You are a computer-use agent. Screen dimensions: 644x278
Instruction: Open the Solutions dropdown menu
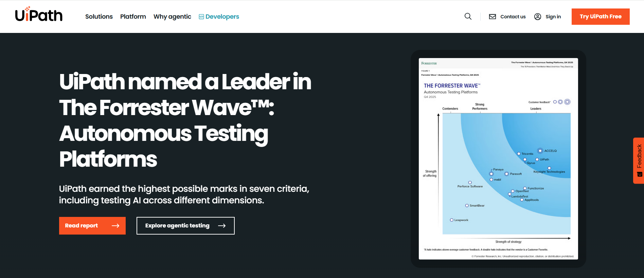point(99,16)
